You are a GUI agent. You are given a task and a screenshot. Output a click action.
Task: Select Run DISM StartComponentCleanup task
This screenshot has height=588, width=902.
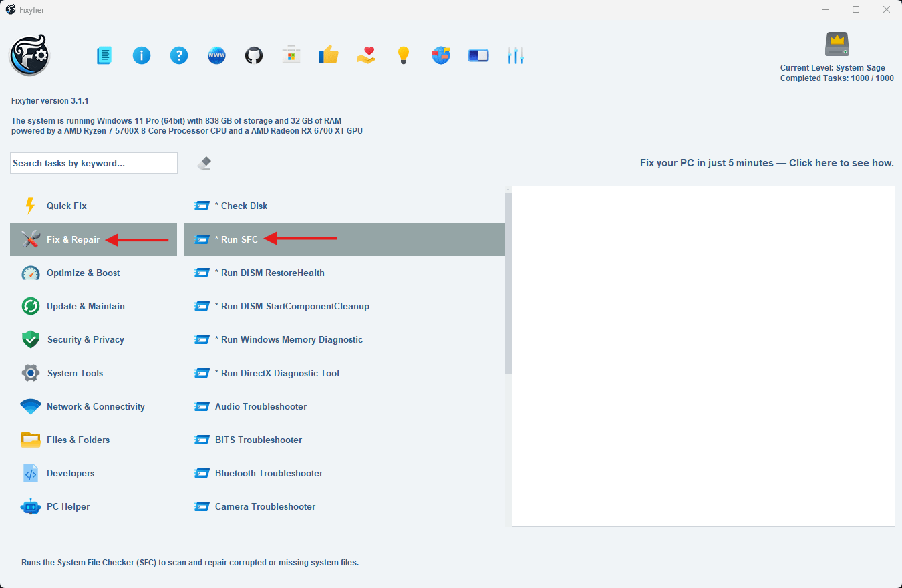(x=344, y=306)
